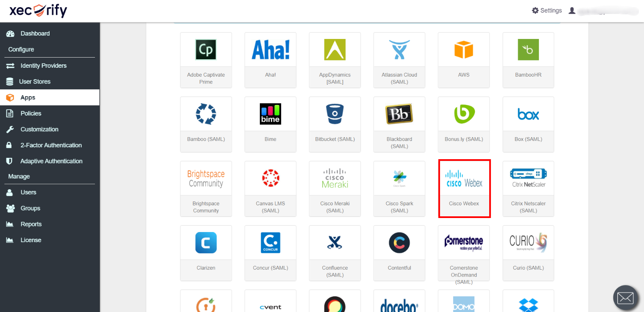This screenshot has width=644, height=312.
Task: Open the Concur (SAML) app
Action: pos(270,253)
